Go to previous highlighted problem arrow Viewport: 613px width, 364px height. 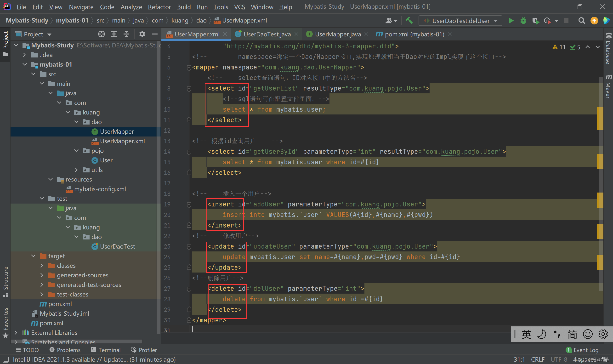coord(588,47)
